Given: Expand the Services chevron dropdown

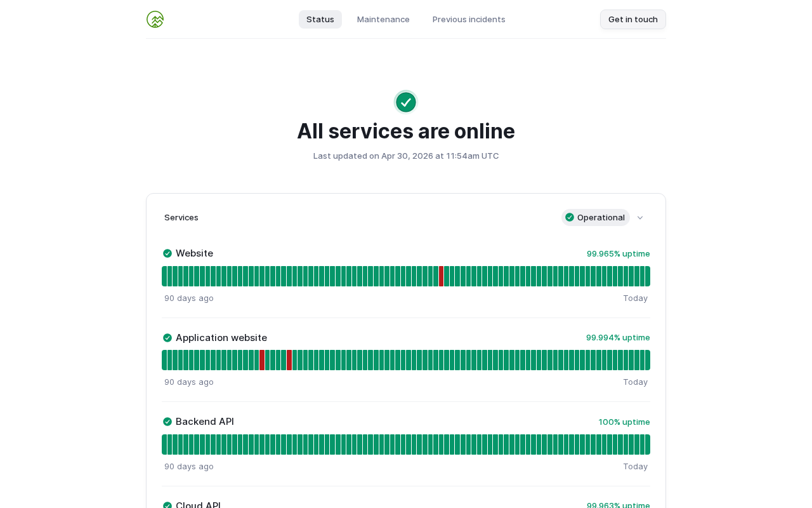Looking at the screenshot, I should tap(640, 218).
